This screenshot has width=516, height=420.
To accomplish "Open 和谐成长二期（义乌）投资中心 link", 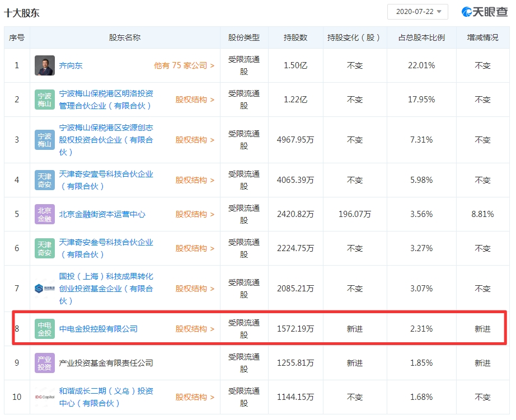I will 106,397.
